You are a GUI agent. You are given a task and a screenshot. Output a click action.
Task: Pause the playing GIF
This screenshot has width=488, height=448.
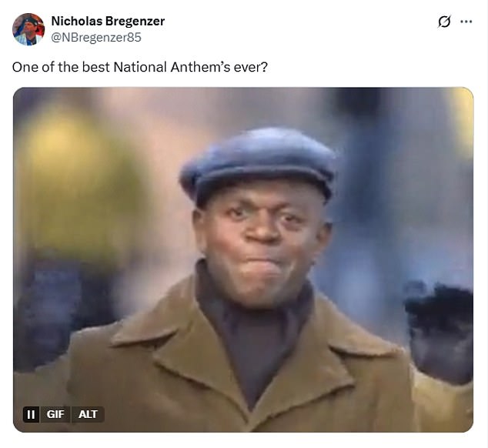31,414
